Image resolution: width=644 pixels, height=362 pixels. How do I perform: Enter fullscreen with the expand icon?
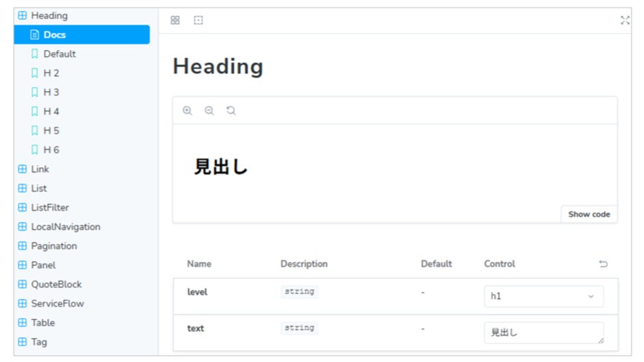625,20
